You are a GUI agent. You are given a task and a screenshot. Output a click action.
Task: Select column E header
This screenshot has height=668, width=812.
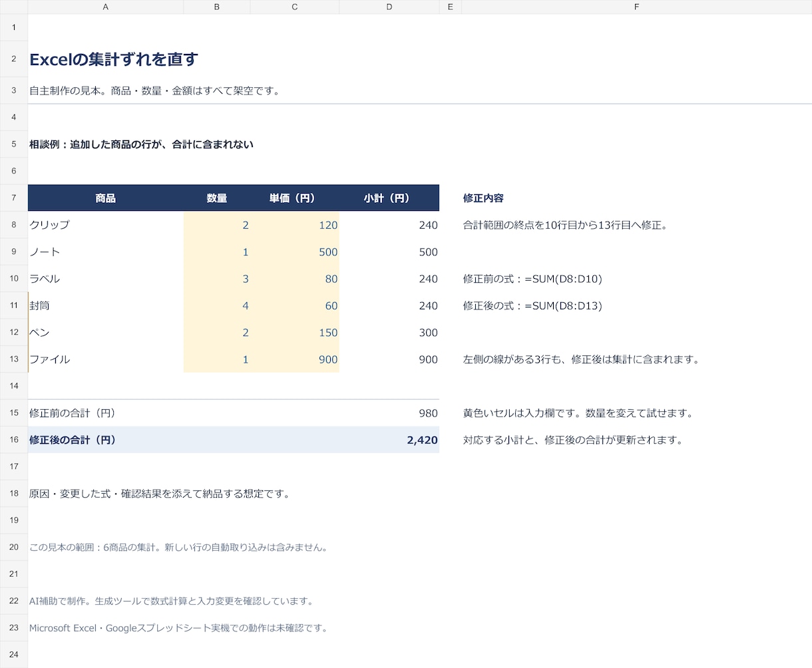tap(451, 7)
